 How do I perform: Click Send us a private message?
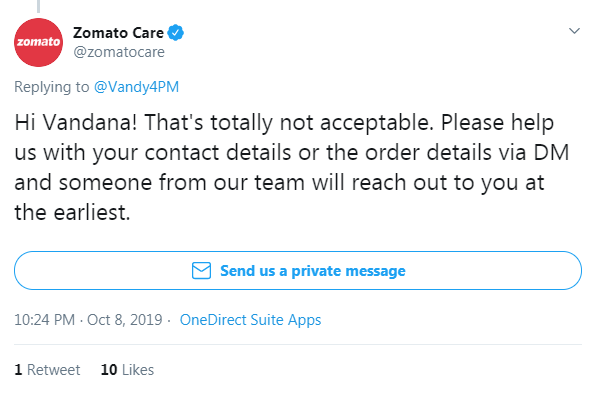[298, 270]
